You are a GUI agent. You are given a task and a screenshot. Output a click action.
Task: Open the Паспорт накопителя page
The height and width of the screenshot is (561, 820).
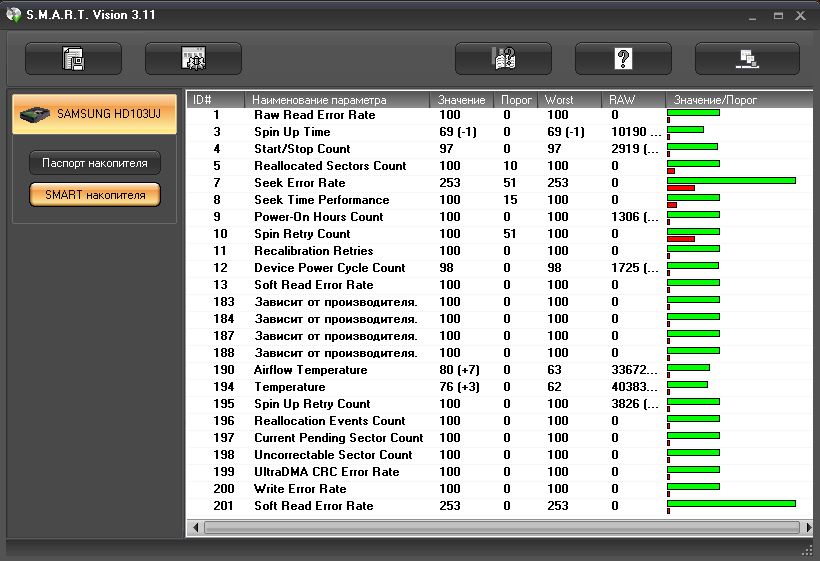point(95,163)
